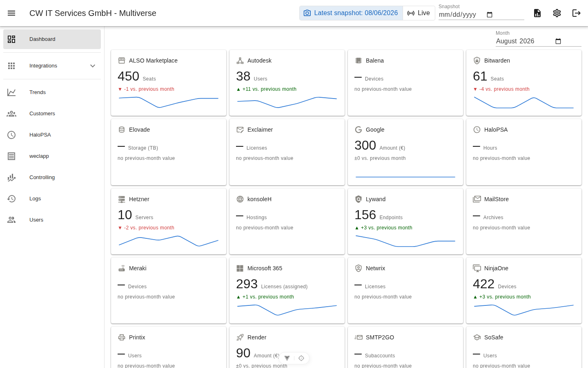The width and height of the screenshot is (588, 368).
Task: Open Users in the sidebar
Action: (x=52, y=220)
